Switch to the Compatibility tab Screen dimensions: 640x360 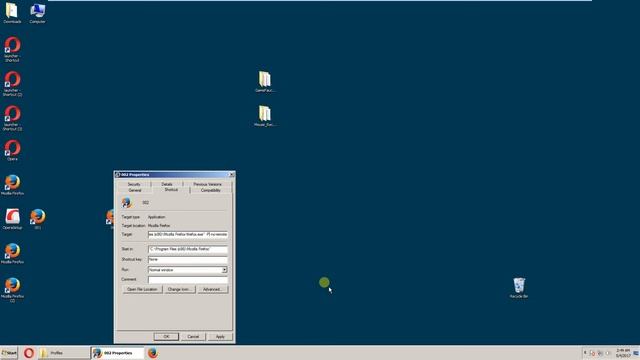click(x=211, y=190)
